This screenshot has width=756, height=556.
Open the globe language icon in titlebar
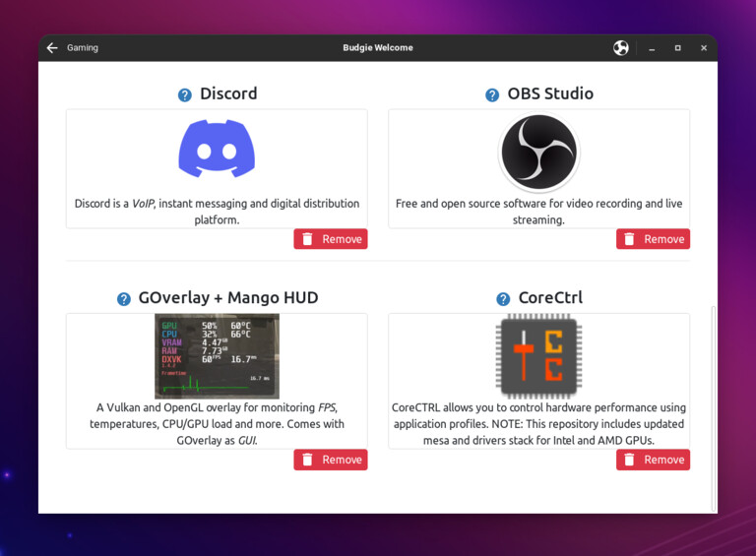point(621,47)
